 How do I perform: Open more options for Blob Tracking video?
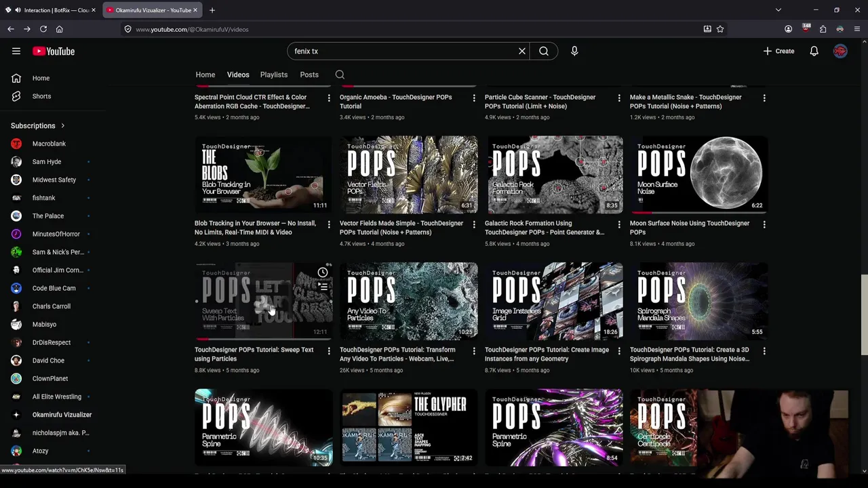(x=329, y=224)
